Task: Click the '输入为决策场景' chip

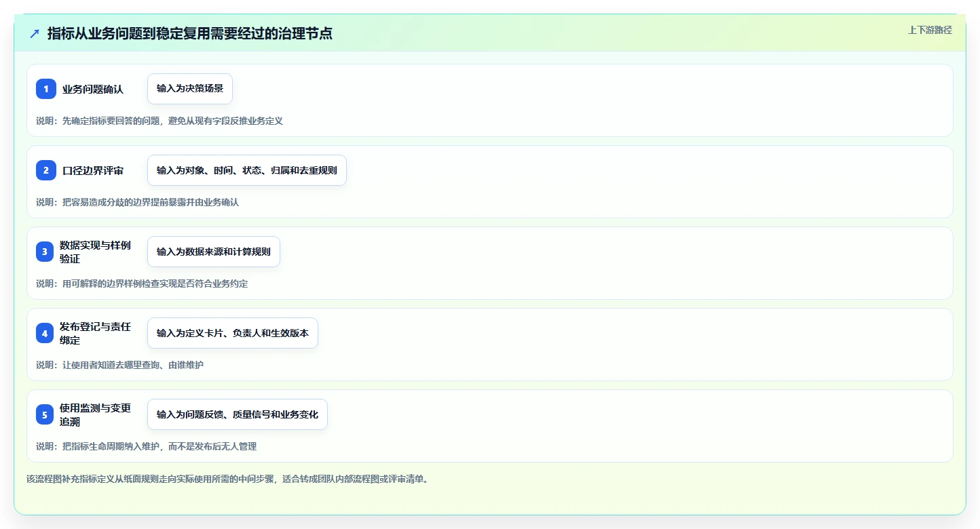Action: (190, 89)
